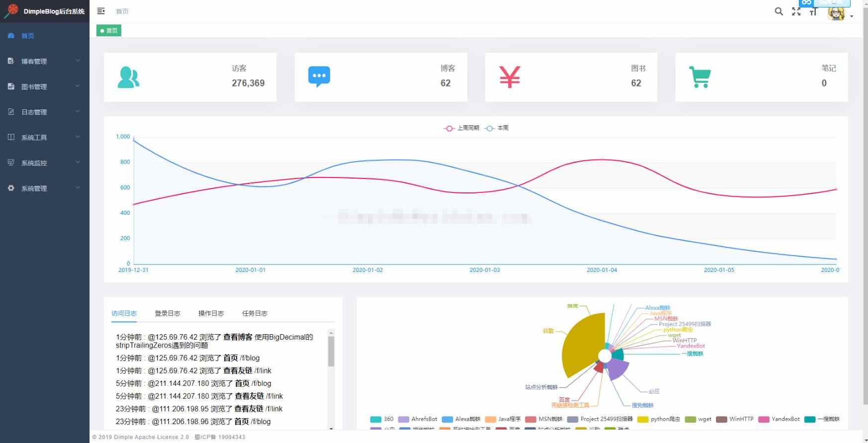
Task: Click the log list scroll-up arrow
Action: [331, 332]
